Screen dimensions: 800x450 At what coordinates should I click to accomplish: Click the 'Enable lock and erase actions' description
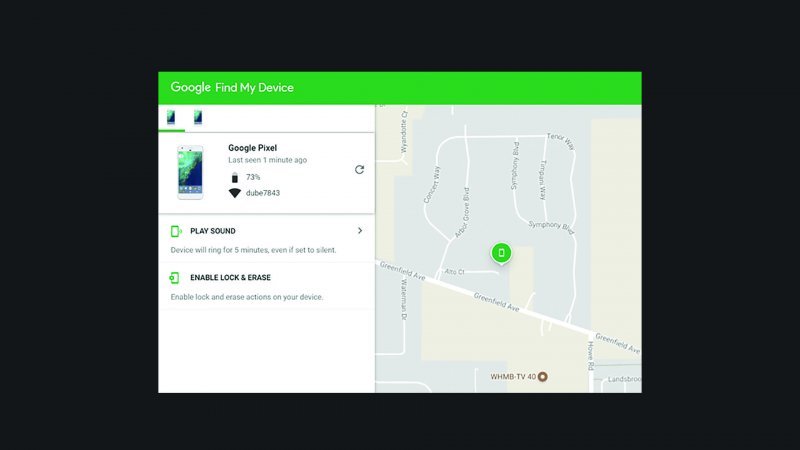pyautogui.click(x=247, y=297)
